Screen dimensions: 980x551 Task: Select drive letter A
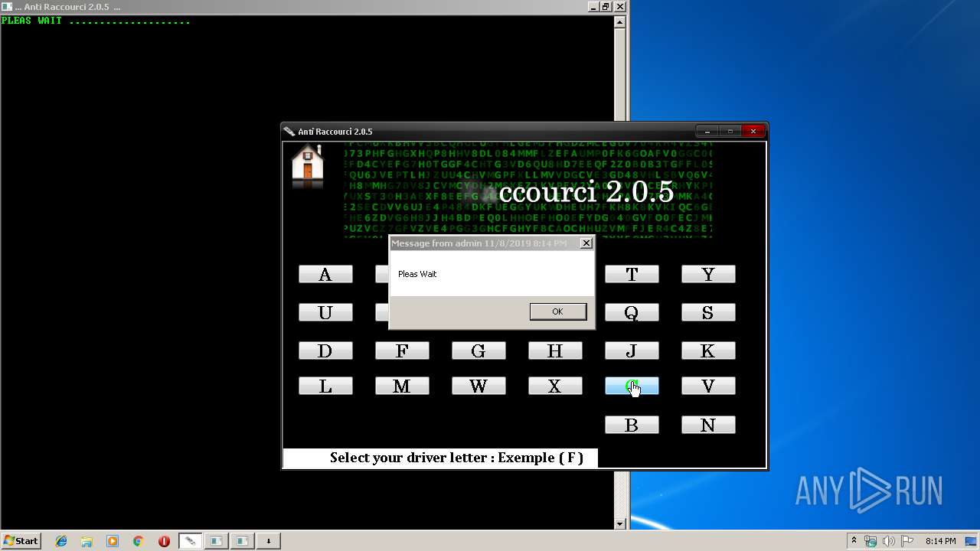click(x=325, y=275)
